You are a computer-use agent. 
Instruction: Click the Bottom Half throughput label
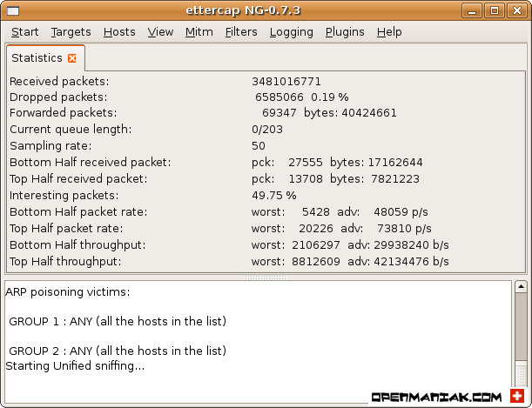pyautogui.click(x=77, y=245)
